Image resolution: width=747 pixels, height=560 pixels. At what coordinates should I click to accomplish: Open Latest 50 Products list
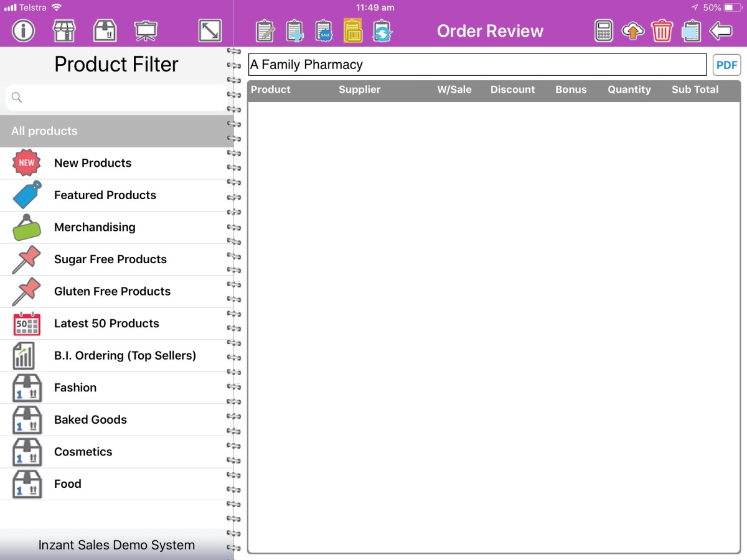[x=116, y=324]
